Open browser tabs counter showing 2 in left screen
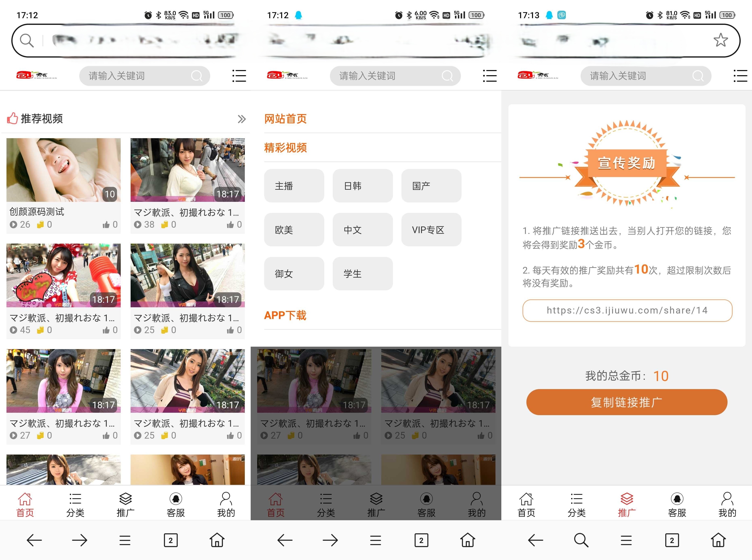The height and width of the screenshot is (560, 752). click(170, 540)
